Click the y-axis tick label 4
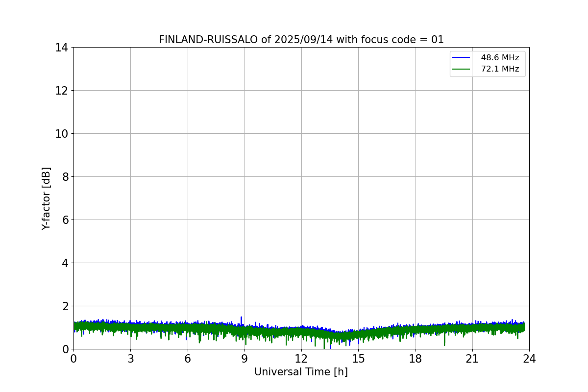 coord(65,263)
